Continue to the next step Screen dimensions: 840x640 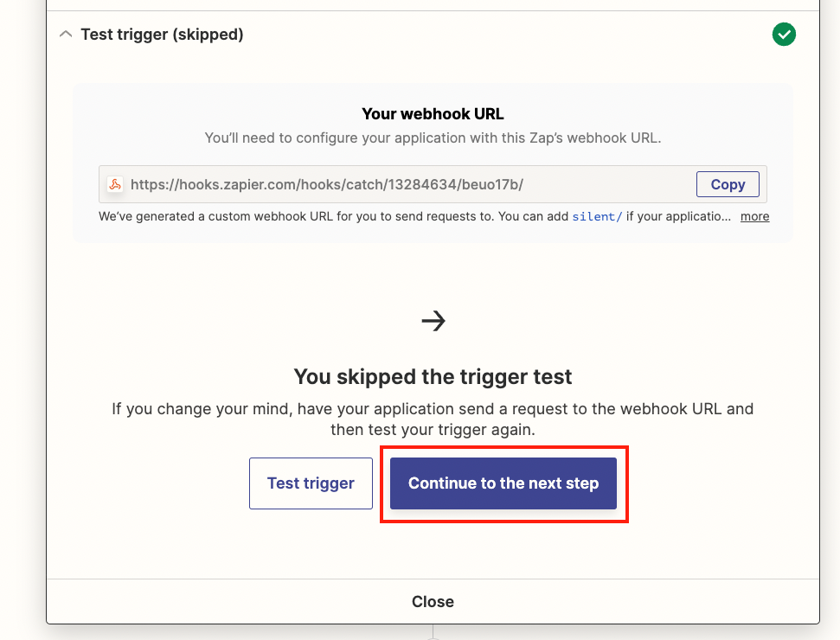click(x=503, y=483)
